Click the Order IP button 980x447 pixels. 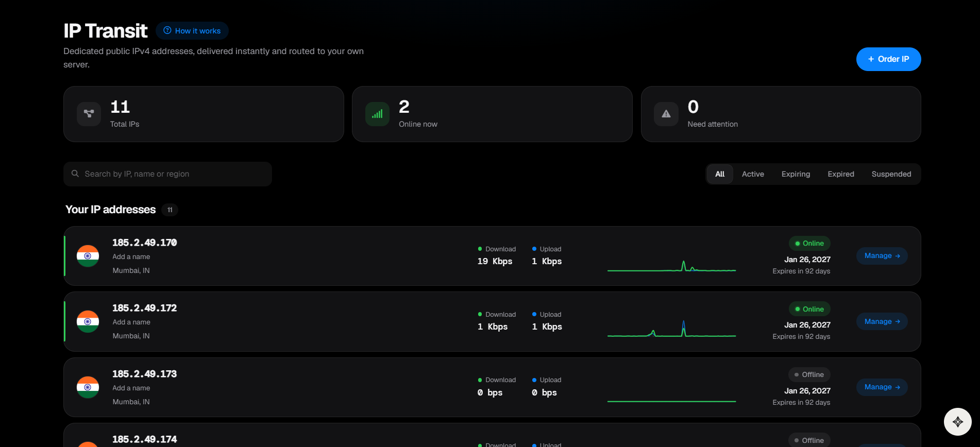click(x=888, y=59)
